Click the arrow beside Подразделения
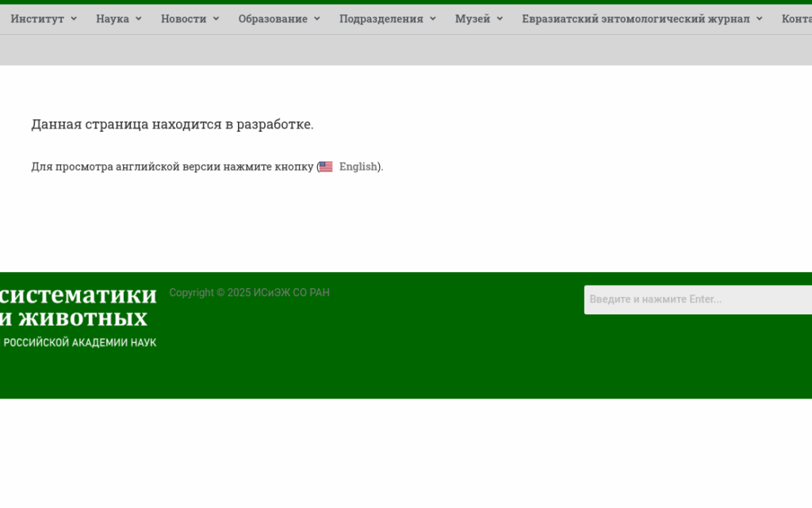The width and height of the screenshot is (812, 508). tap(433, 19)
